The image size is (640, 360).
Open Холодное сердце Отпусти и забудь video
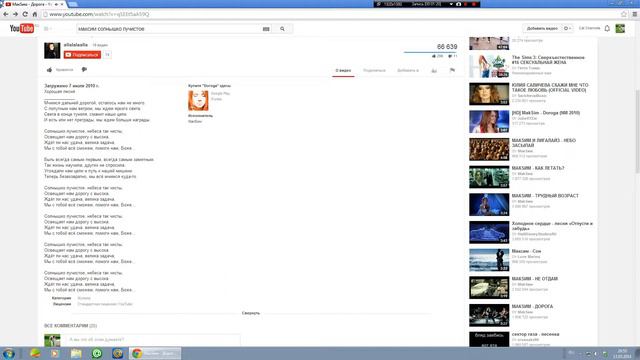pyautogui.click(x=552, y=226)
